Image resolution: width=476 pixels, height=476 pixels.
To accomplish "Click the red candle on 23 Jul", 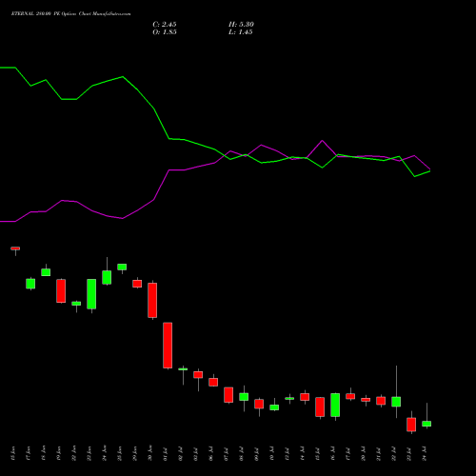I will (411, 425).
